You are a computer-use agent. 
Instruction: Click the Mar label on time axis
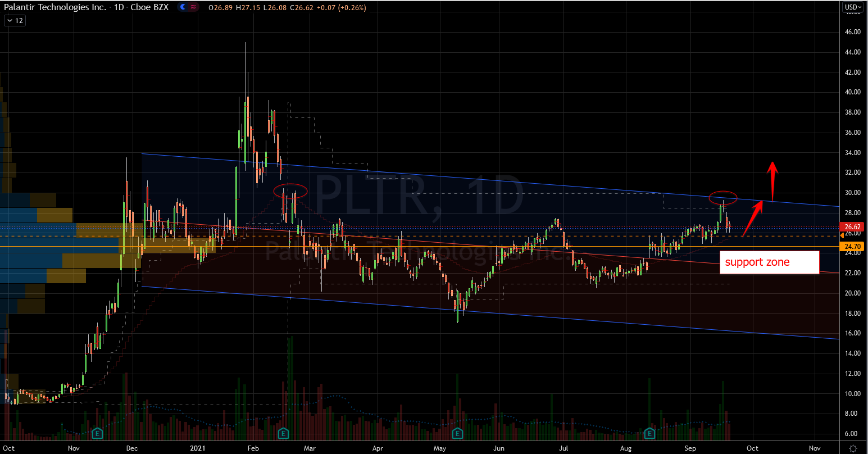[x=308, y=448]
